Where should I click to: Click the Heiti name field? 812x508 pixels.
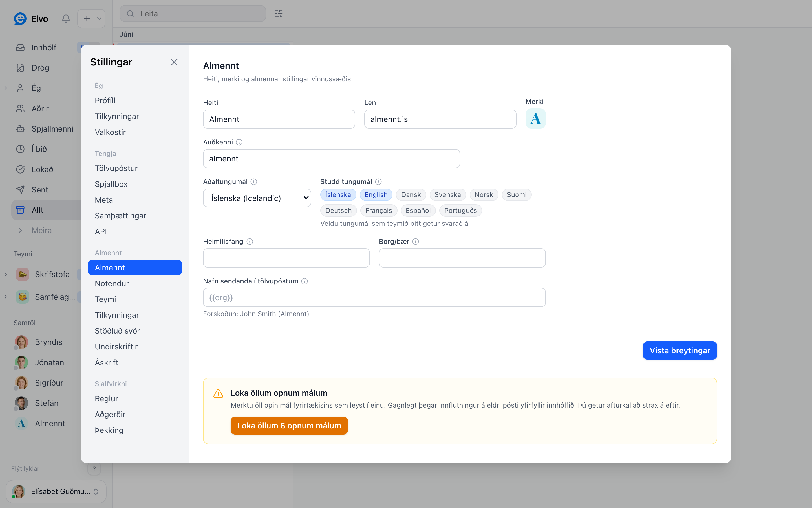click(x=279, y=119)
